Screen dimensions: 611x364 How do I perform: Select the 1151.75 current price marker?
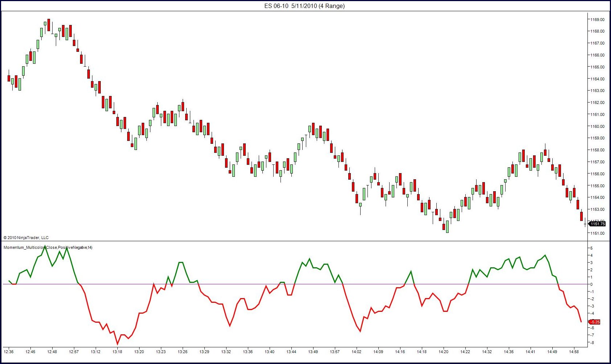(x=597, y=224)
